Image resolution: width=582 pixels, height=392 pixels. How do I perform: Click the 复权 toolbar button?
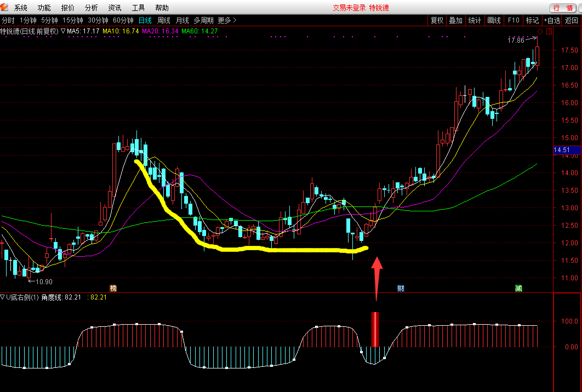(437, 20)
